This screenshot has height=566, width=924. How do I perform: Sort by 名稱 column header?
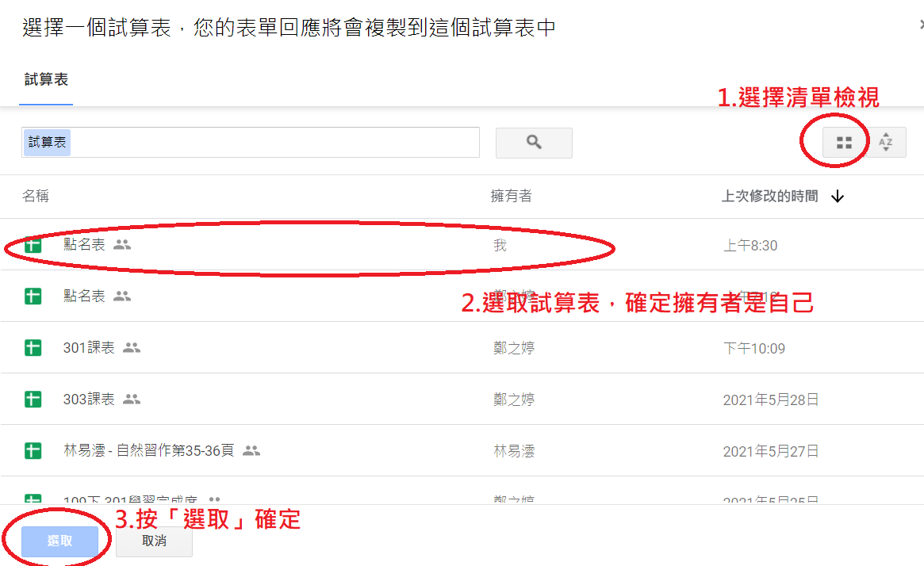[36, 196]
